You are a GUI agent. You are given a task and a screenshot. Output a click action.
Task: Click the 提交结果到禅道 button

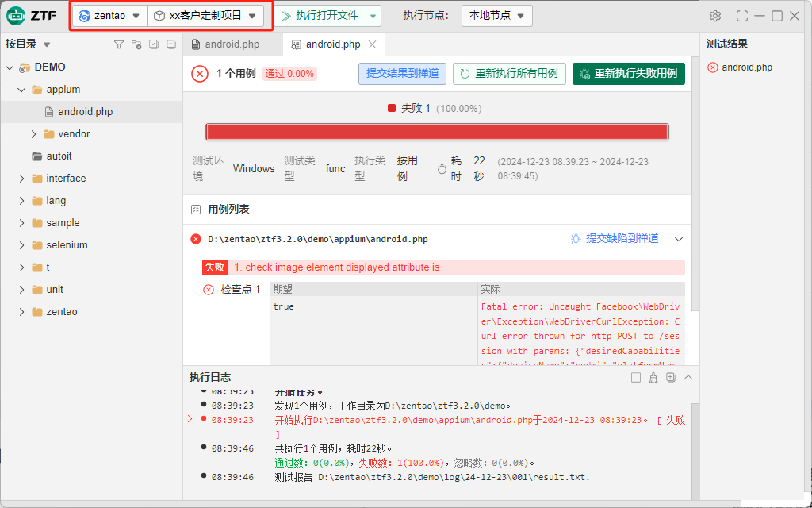pos(403,74)
